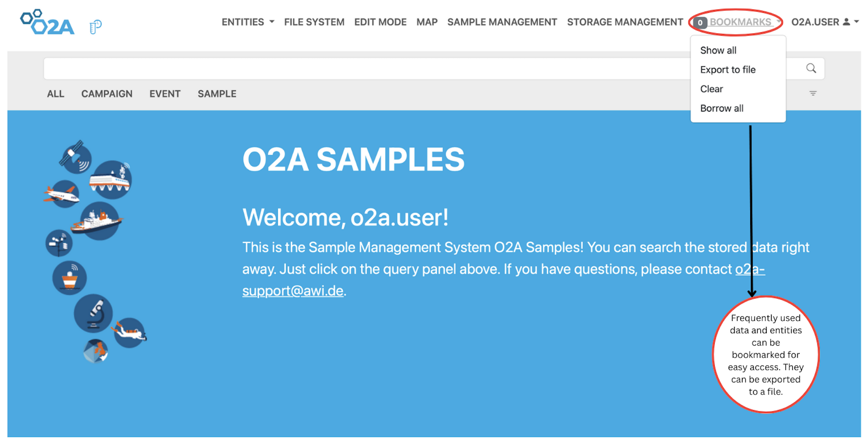The width and height of the screenshot is (868, 444).
Task: Switch to the Campaign tab
Action: pyautogui.click(x=107, y=94)
